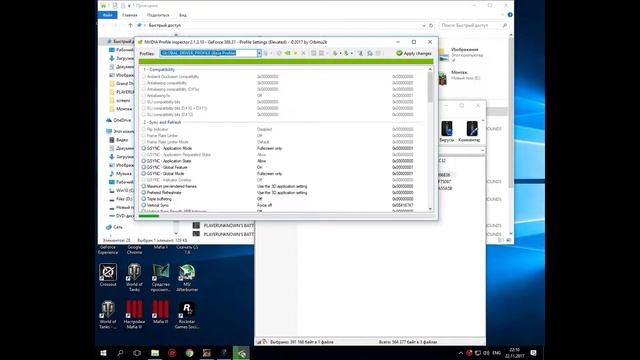Click the Explorer search quick access field
This screenshot has height=360, width=640.
(x=473, y=25)
